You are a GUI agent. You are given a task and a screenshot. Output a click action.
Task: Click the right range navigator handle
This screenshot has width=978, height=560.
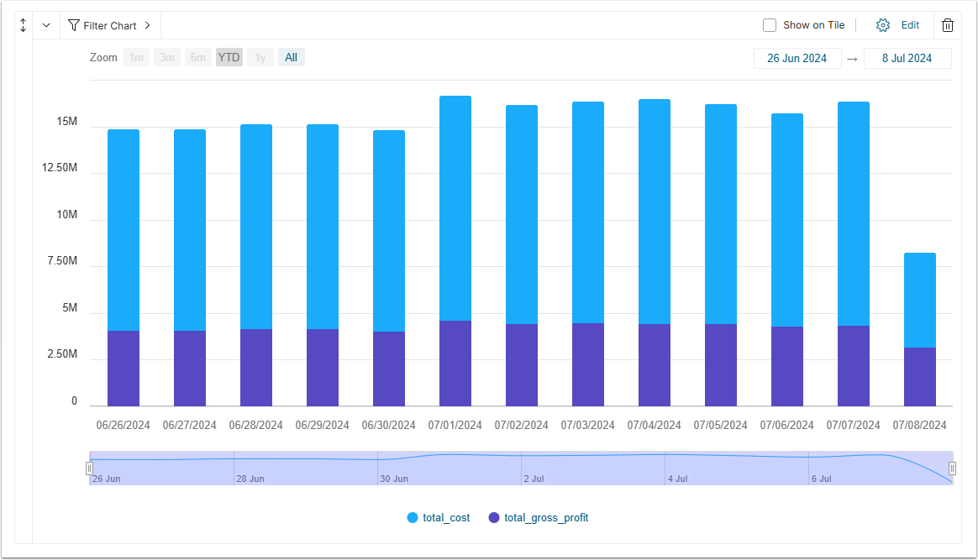(953, 468)
